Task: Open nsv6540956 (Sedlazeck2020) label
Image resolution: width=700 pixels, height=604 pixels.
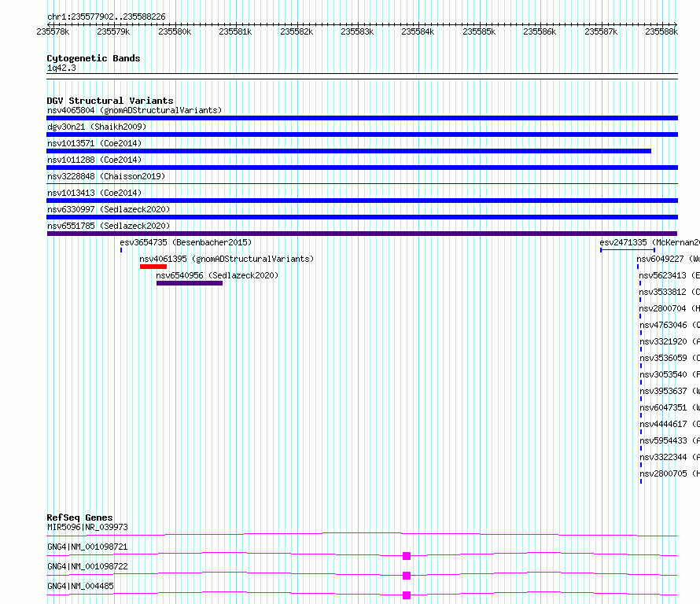Action: (x=217, y=275)
